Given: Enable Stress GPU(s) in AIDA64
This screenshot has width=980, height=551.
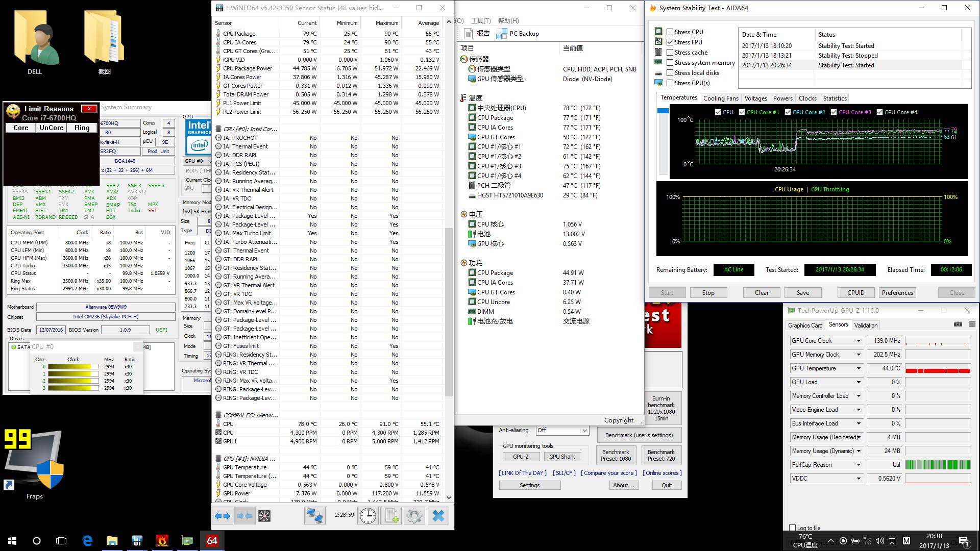Looking at the screenshot, I should pos(671,83).
